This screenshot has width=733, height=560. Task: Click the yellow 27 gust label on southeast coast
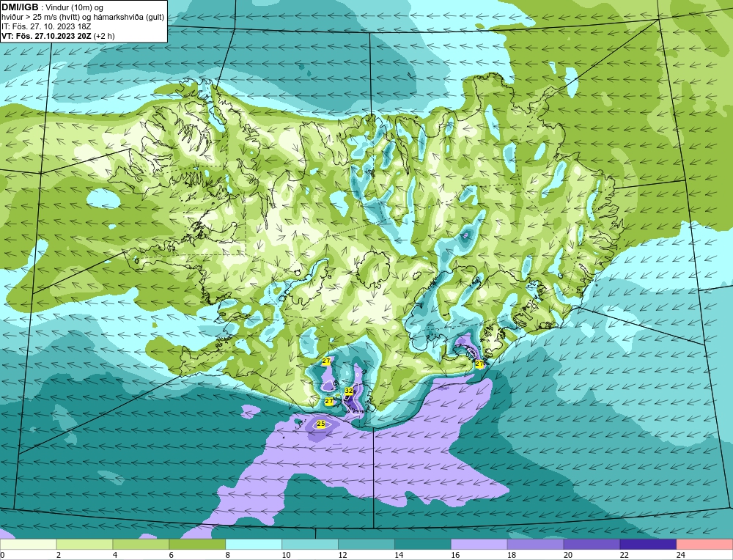[479, 364]
